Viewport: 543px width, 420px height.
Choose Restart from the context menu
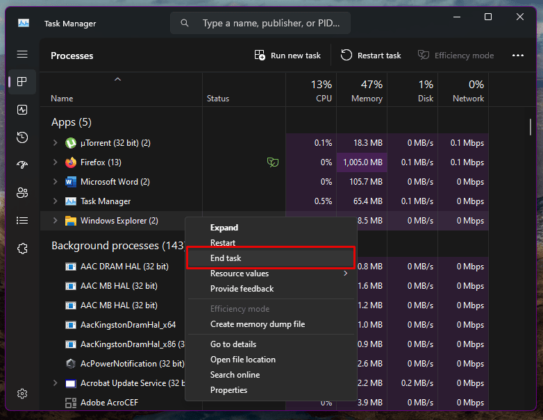pyautogui.click(x=271, y=243)
